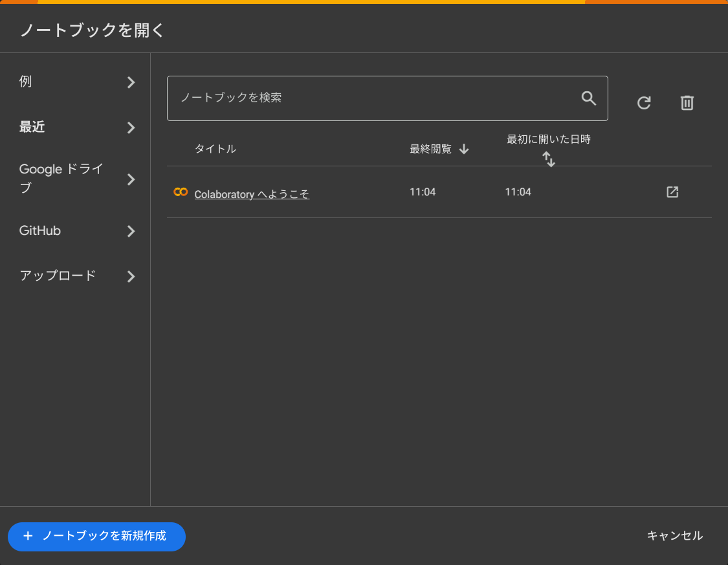
Task: Expand the アップロード section chevron
Action: pos(131,276)
